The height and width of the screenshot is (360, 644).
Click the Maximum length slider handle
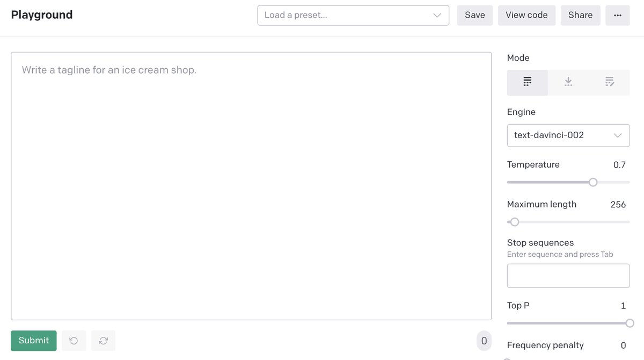tap(515, 222)
